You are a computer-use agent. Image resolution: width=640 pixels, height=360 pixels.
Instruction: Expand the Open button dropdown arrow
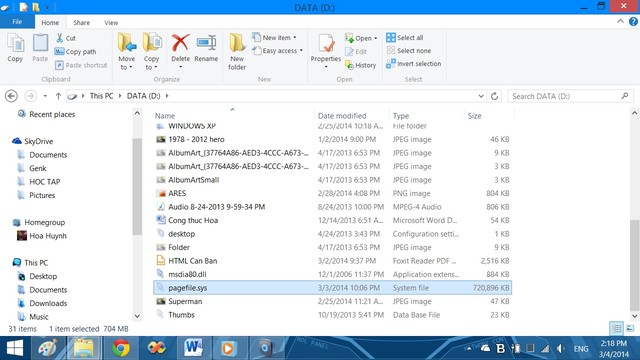pos(376,38)
